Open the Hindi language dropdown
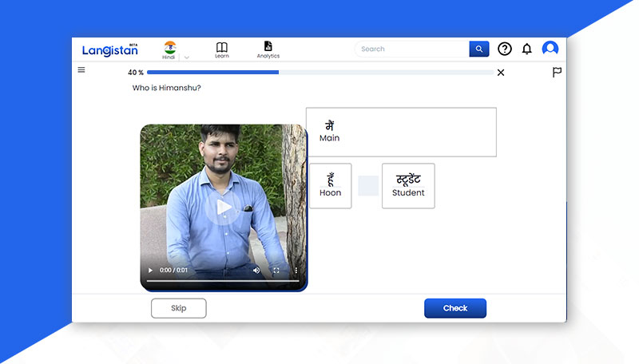 click(x=185, y=57)
